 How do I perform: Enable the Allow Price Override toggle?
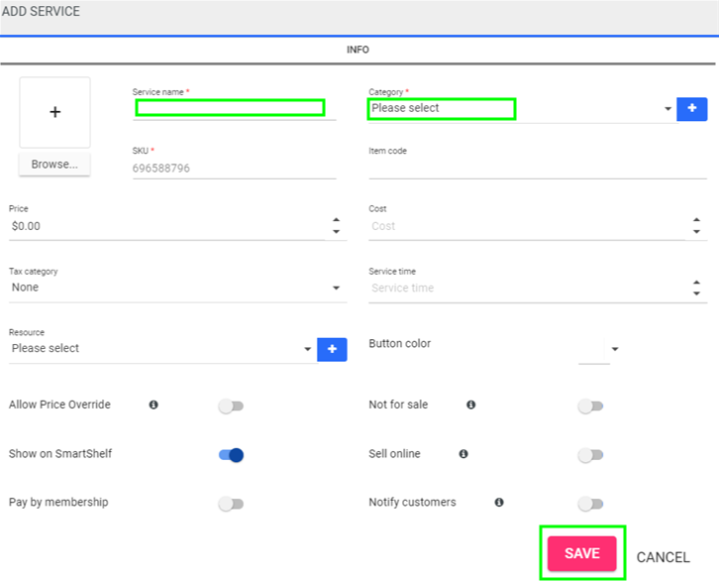[x=231, y=406]
